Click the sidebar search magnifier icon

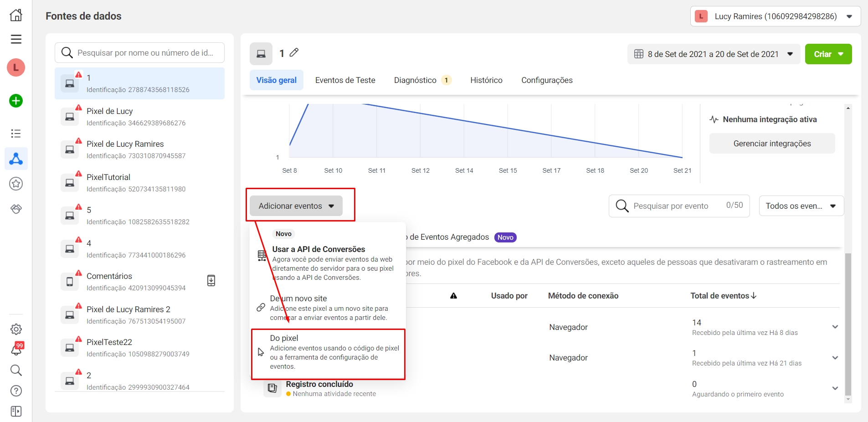16,370
